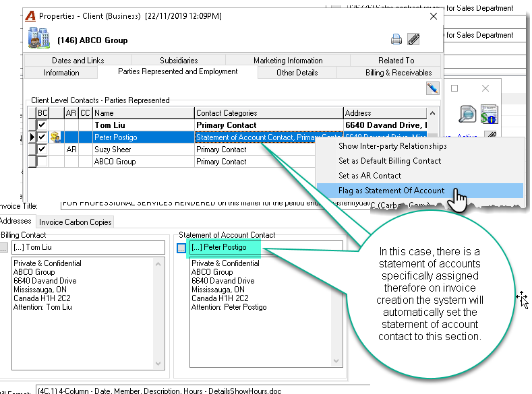Viewport: 532px width, 394px height.
Task: Click close X of background window
Action: click(485, 88)
